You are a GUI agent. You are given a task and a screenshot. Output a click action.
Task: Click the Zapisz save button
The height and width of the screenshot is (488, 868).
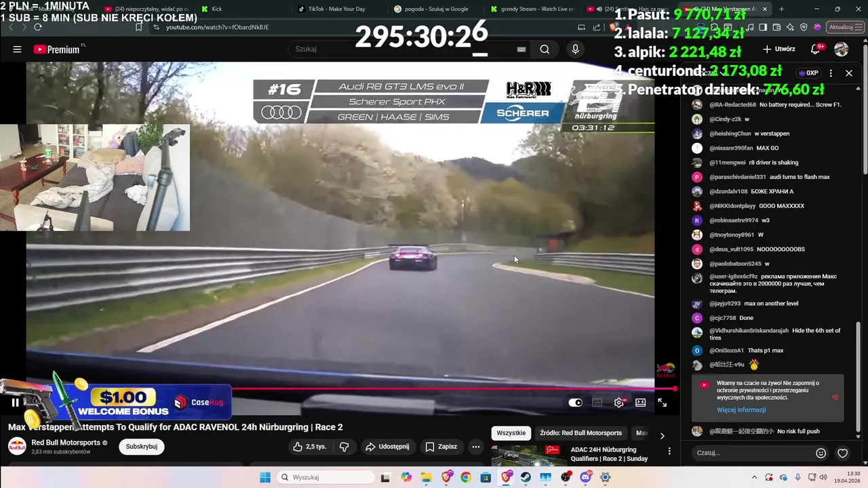tap(441, 447)
